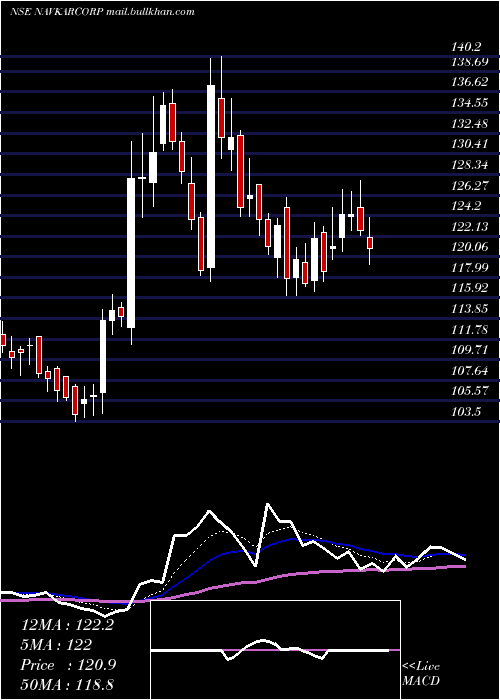Click the 124.2 price axis label

click(x=467, y=206)
